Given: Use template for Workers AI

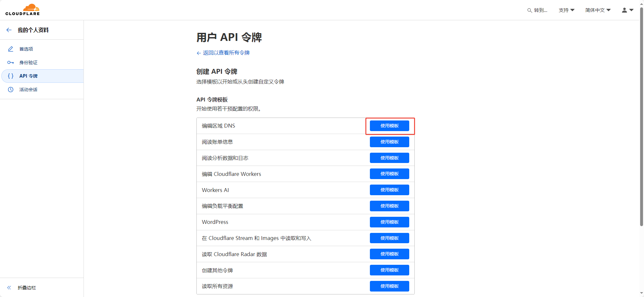Looking at the screenshot, I should (x=389, y=190).
